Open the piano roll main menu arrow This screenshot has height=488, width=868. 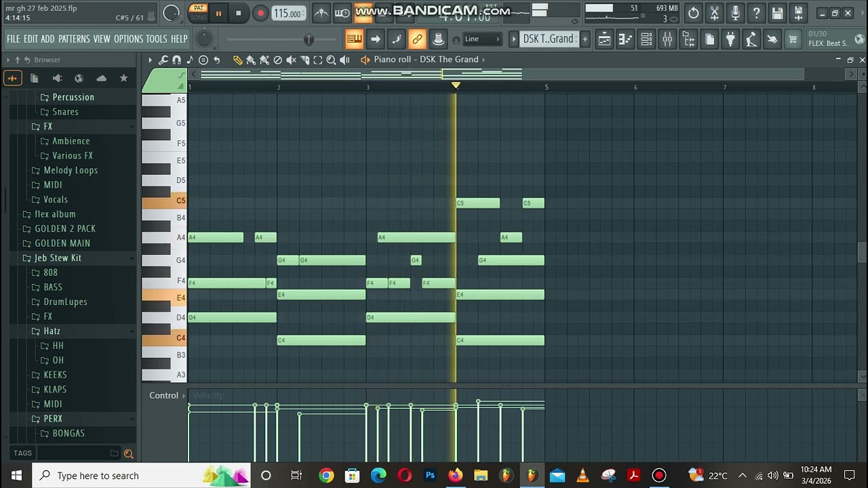[150, 60]
